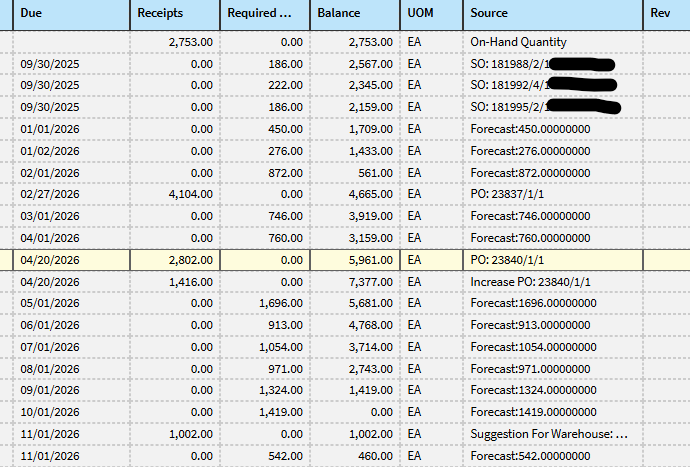Click the 09/01/2026 due date cell

point(72,390)
